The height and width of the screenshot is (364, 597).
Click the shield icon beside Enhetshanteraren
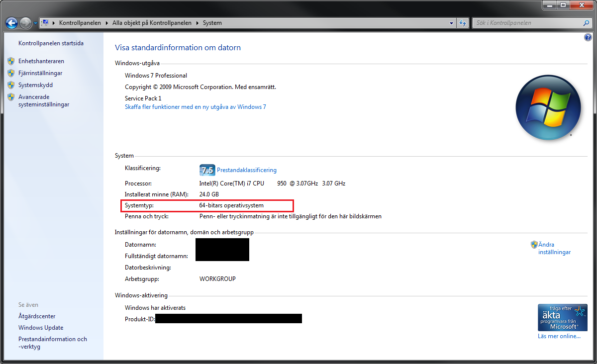click(x=11, y=61)
